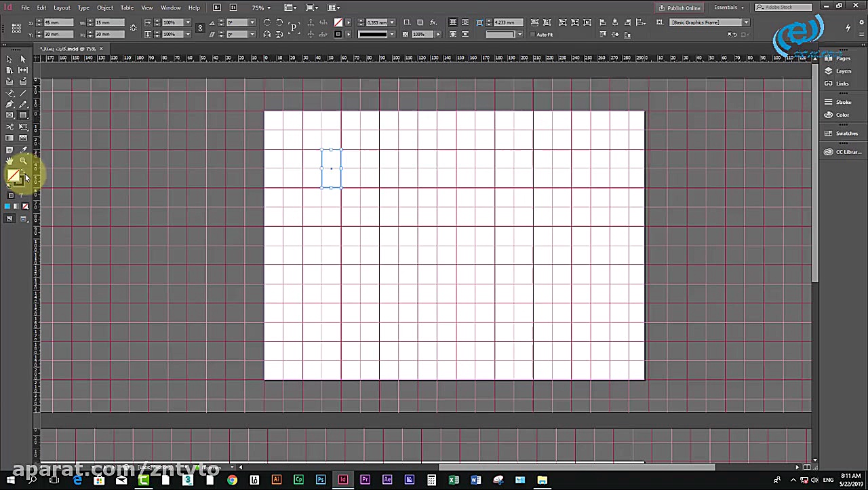Select the Eyedropper tool
Image resolution: width=868 pixels, height=490 pixels.
coord(23,150)
